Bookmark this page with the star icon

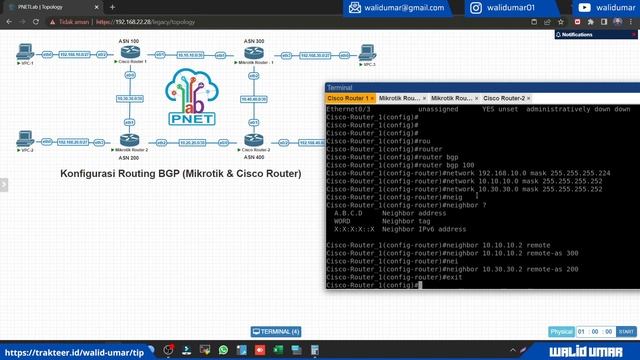point(561,22)
